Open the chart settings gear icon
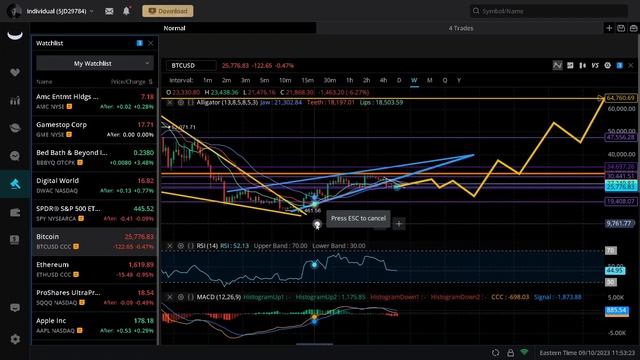Viewport: 640px width, 360px height. coord(607,65)
